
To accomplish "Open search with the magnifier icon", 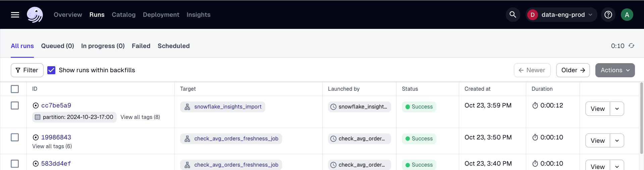I will (513, 15).
